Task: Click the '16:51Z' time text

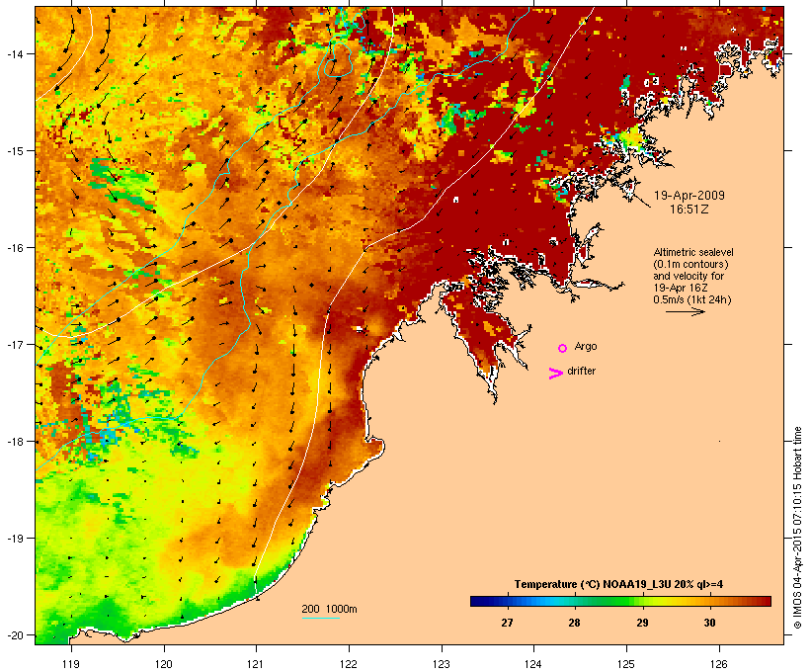Action: pyautogui.click(x=689, y=210)
